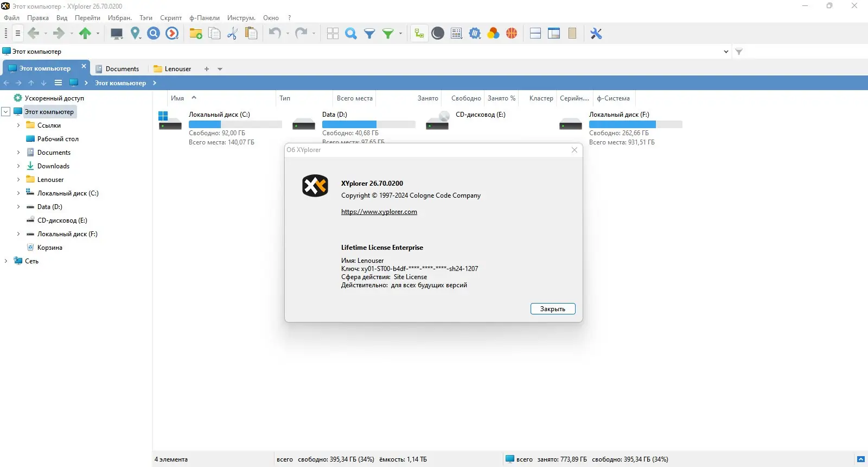Viewport: 868px width, 467px height.
Task: Click the Hotlist location pin icon
Action: [x=136, y=34]
